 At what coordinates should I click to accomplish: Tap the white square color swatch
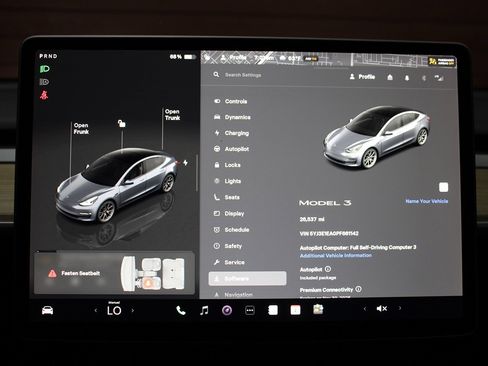pyautogui.click(x=443, y=187)
